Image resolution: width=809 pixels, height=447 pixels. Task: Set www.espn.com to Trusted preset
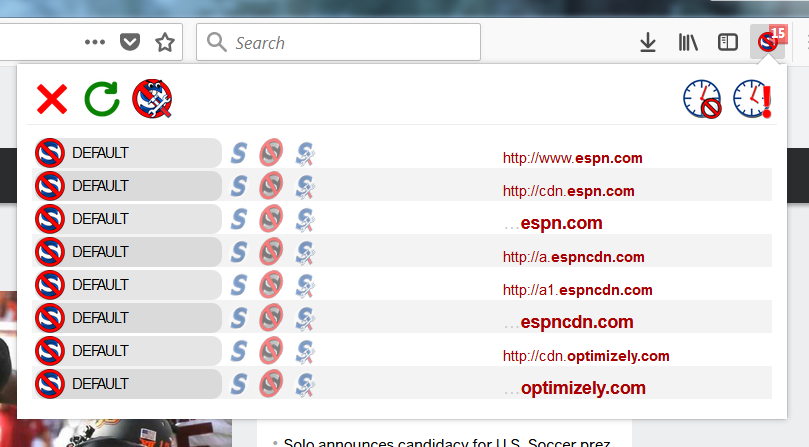tap(238, 153)
